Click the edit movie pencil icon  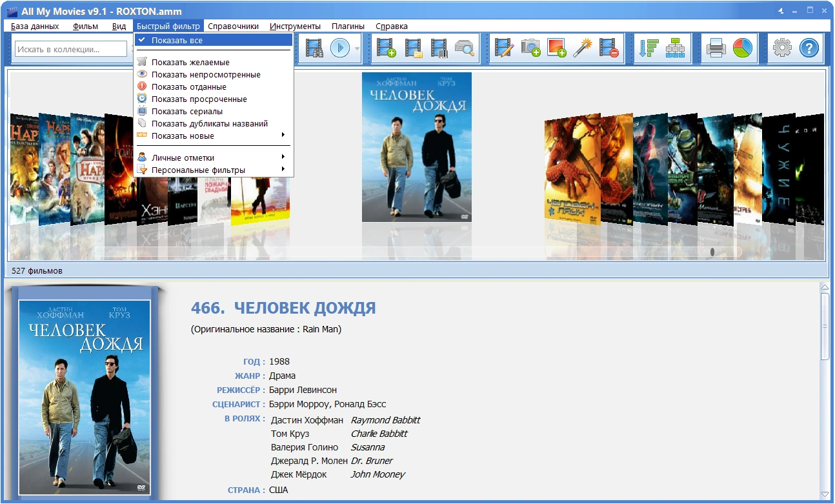504,48
